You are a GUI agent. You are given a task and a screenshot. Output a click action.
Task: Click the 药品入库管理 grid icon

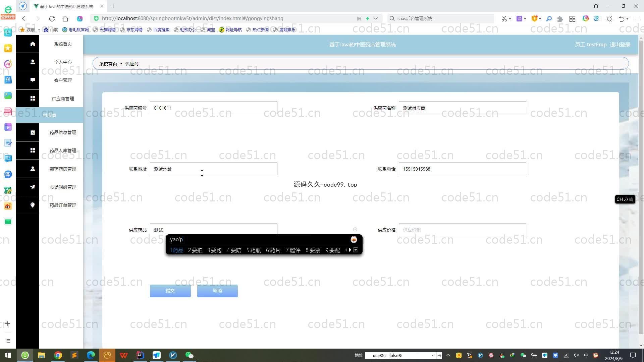33,150
